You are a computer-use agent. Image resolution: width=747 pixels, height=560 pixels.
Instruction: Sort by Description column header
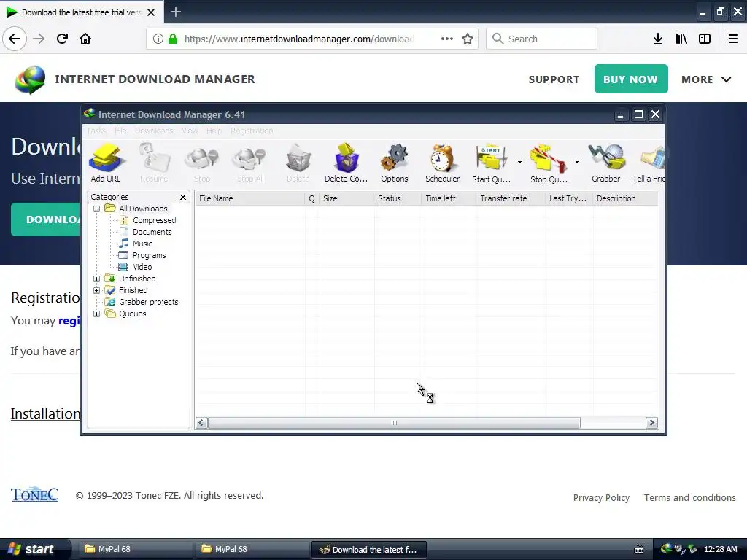coord(625,198)
